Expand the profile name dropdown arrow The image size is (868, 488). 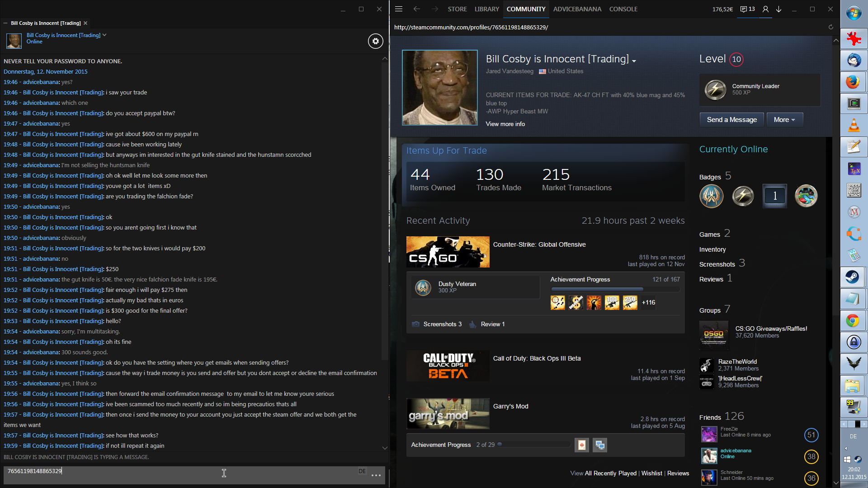point(634,61)
